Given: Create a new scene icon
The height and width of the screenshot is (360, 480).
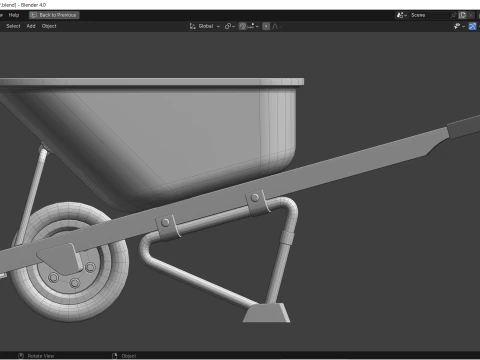Looking at the screenshot, I should (462, 15).
